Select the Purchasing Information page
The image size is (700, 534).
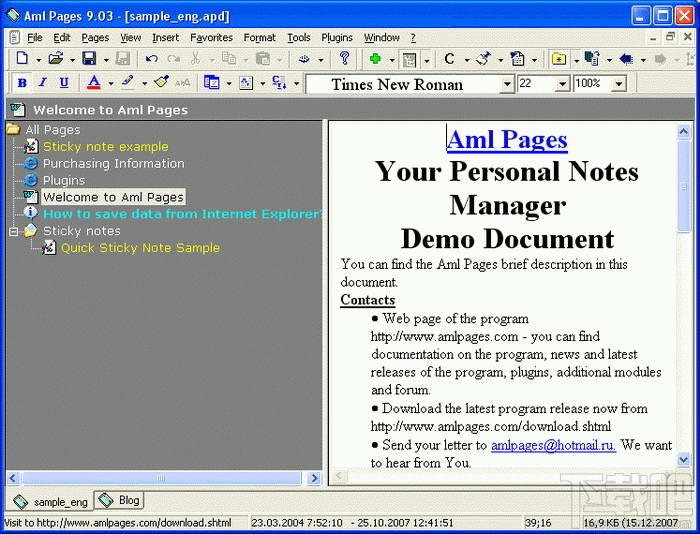(x=113, y=163)
